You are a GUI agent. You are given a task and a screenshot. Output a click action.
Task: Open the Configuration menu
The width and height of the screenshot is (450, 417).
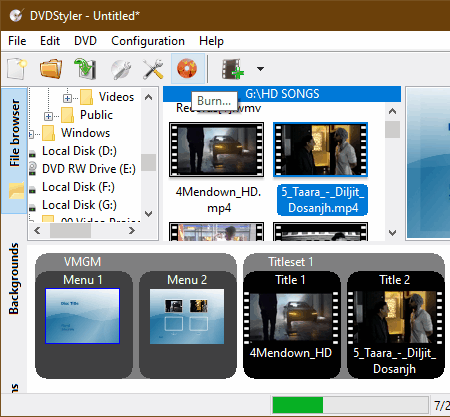click(148, 41)
